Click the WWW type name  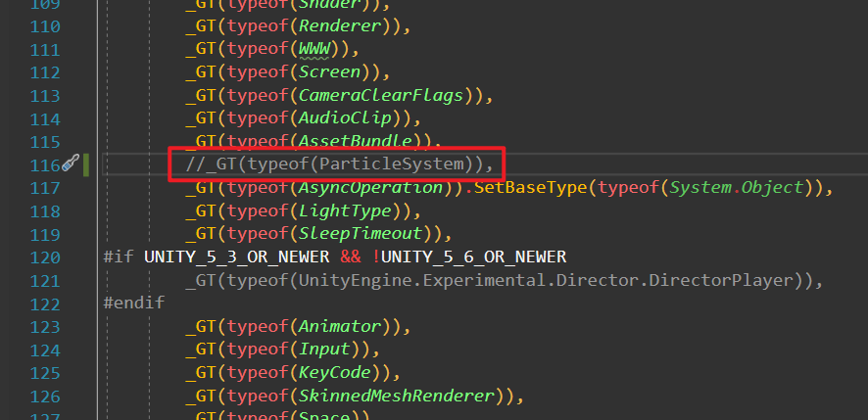(314, 49)
